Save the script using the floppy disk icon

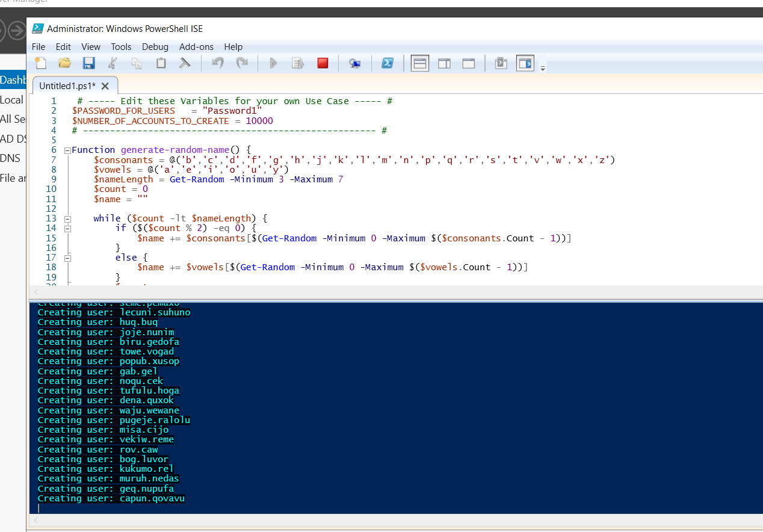pyautogui.click(x=88, y=63)
